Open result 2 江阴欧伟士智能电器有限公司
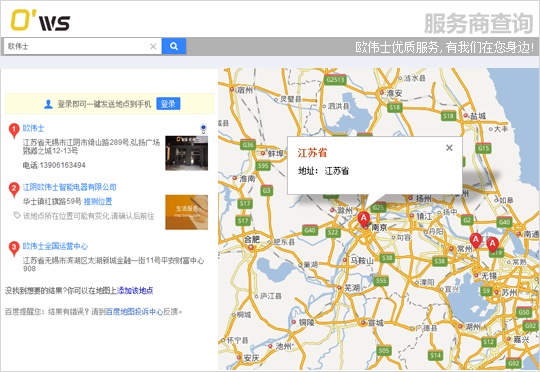The width and height of the screenshot is (540, 372). point(69,187)
